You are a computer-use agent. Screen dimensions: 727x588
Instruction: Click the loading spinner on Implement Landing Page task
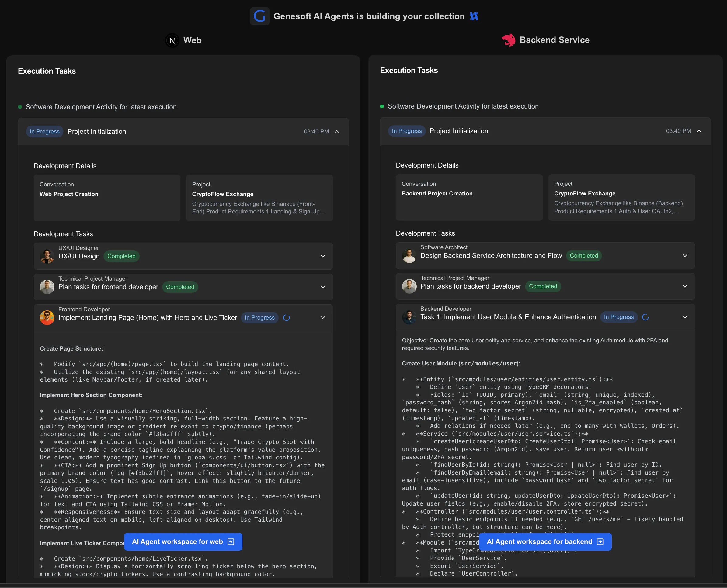(287, 318)
